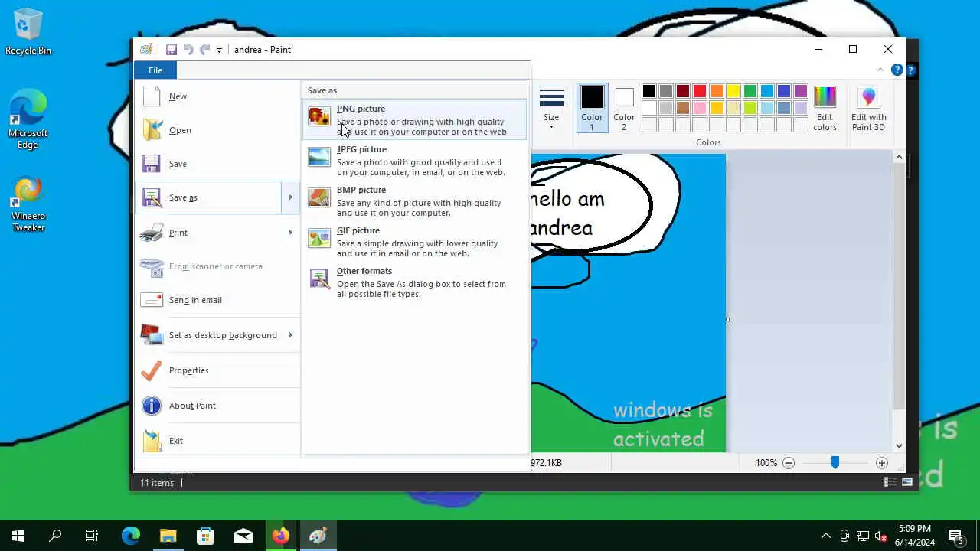Click the Print printer icon in File menu
The width and height of the screenshot is (980, 551).
[152, 233]
